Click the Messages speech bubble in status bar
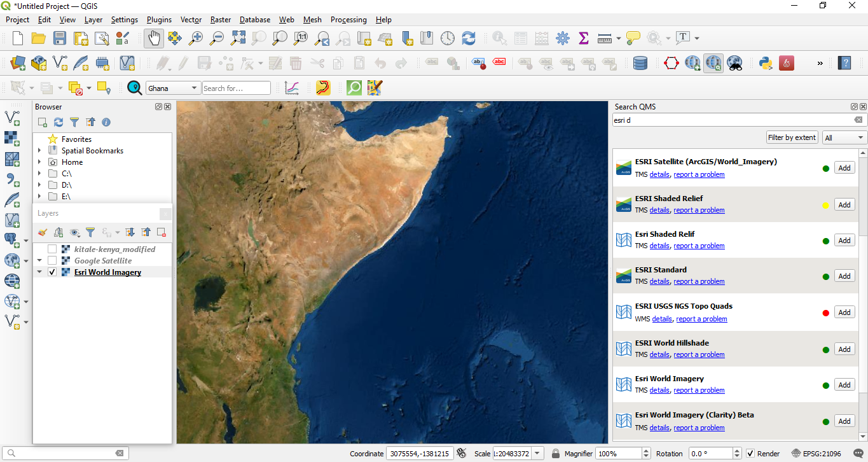 pos(858,454)
